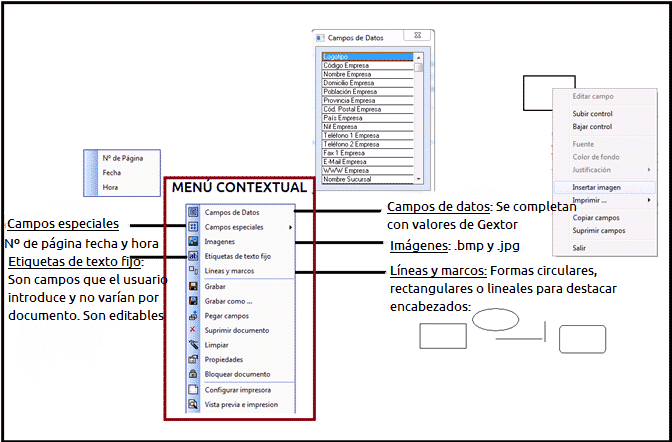This screenshot has height=442, width=672.
Task: Click the Lineas y marcos shapes icon
Action: [x=193, y=271]
